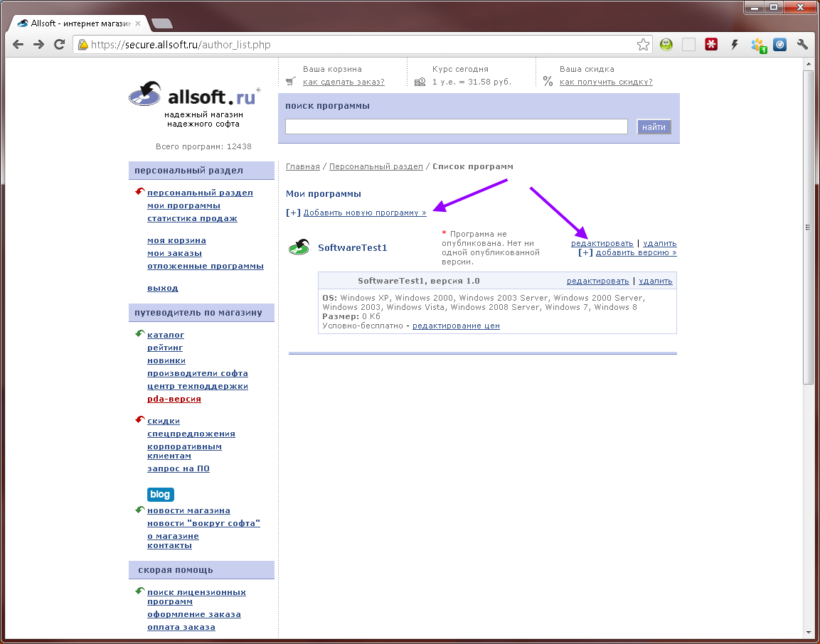820x644 pixels.
Task: Open моя корзина sidebar link
Action: pyautogui.click(x=176, y=240)
